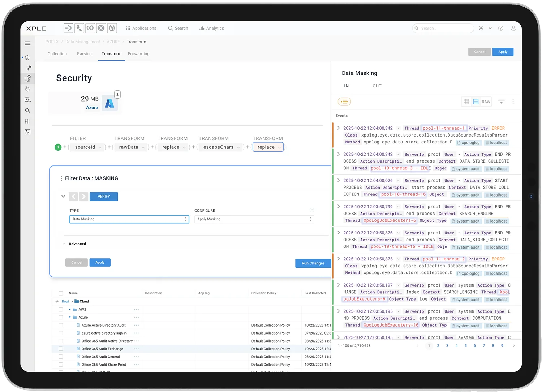Click the VERIFY button
The width and height of the screenshot is (542, 392).
(x=104, y=197)
